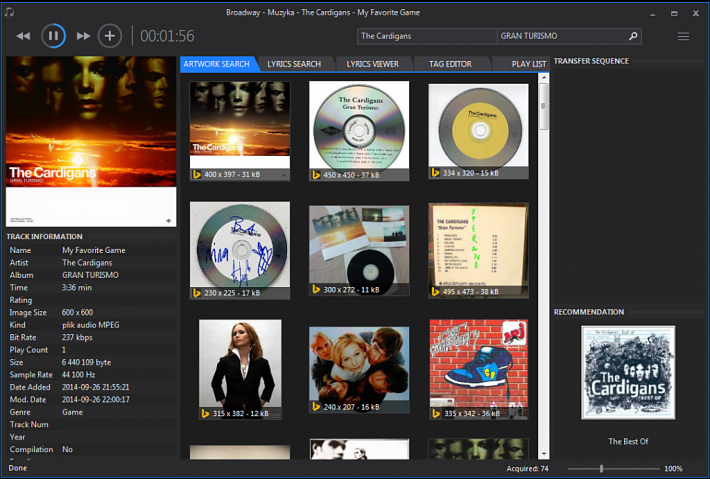Select the 230 x 225 signed CD artwork
This screenshot has width=710, height=479.
click(240, 250)
